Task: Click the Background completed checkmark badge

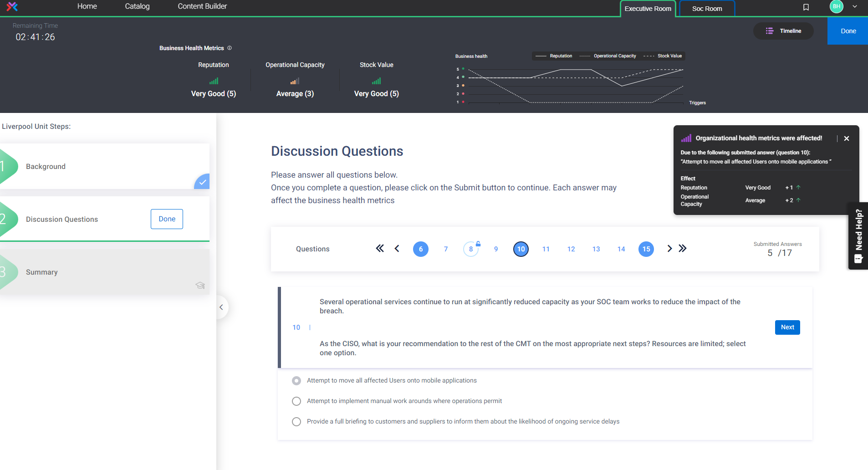Action: pos(203,182)
